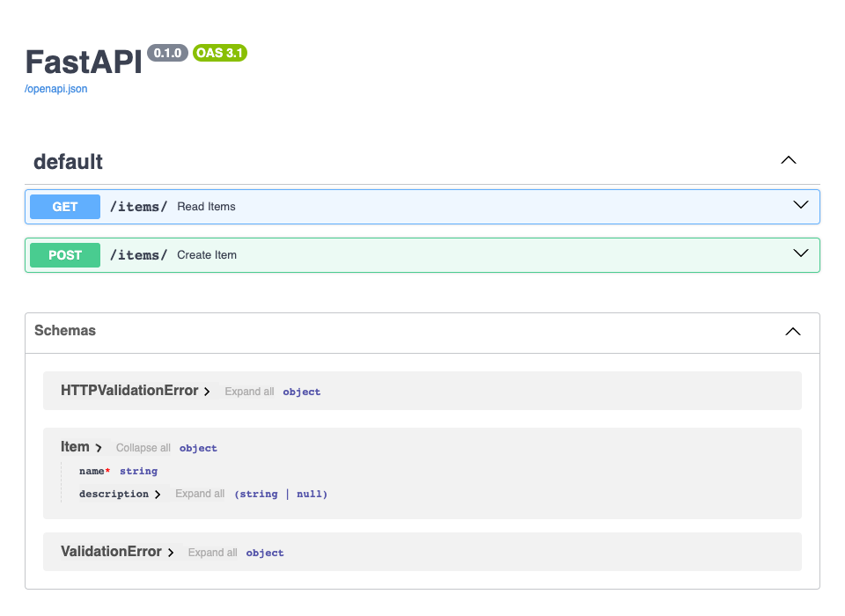Expand the description property of Item
The image size is (845, 616).
pos(157,494)
